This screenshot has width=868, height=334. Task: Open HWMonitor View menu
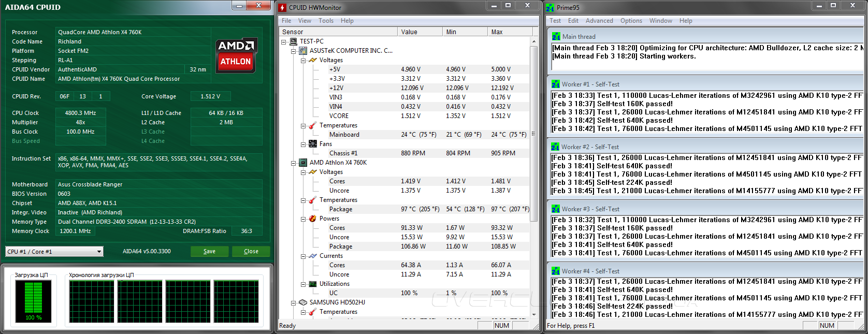coord(305,21)
